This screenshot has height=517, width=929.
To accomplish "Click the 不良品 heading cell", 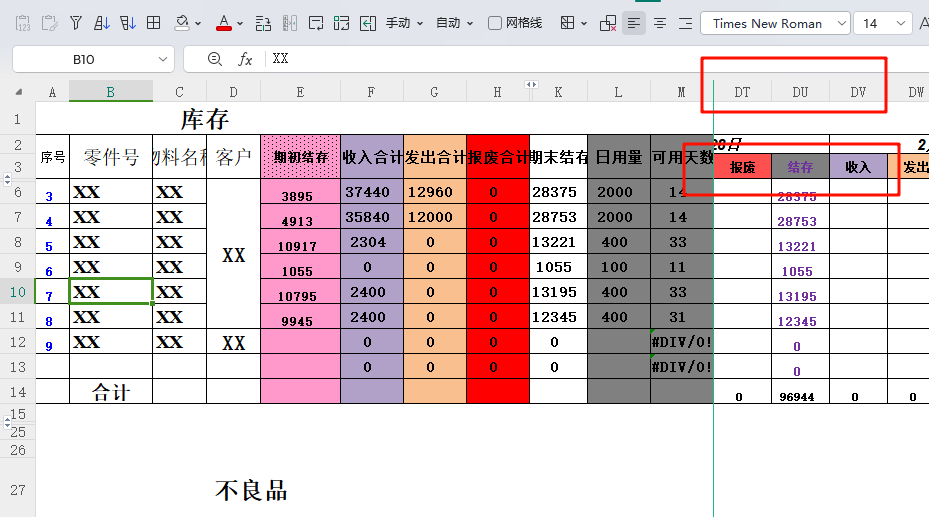I will [x=251, y=490].
